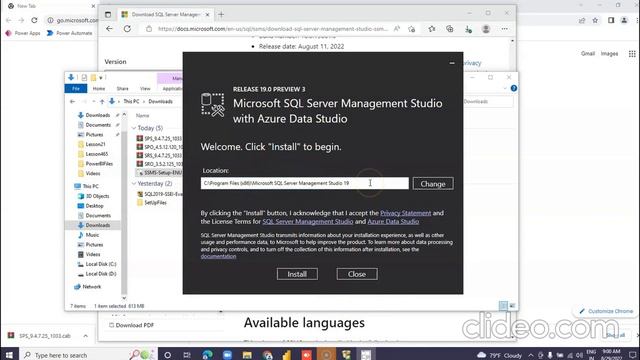Open the File tab in File Explorer

76,89
